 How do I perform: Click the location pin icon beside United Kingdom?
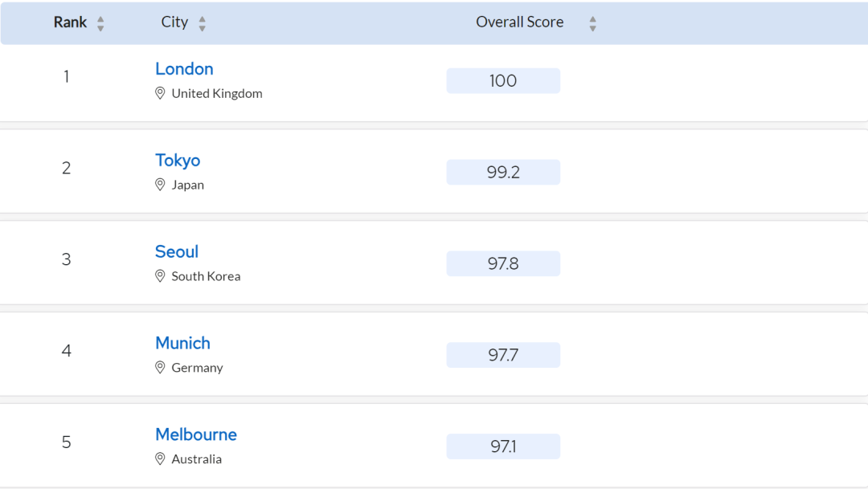[x=160, y=93]
